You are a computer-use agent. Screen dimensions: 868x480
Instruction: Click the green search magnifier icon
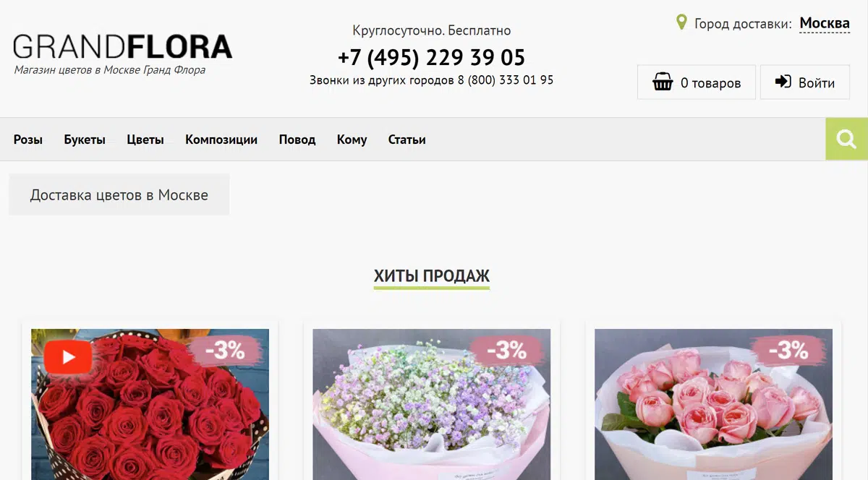[x=847, y=139]
